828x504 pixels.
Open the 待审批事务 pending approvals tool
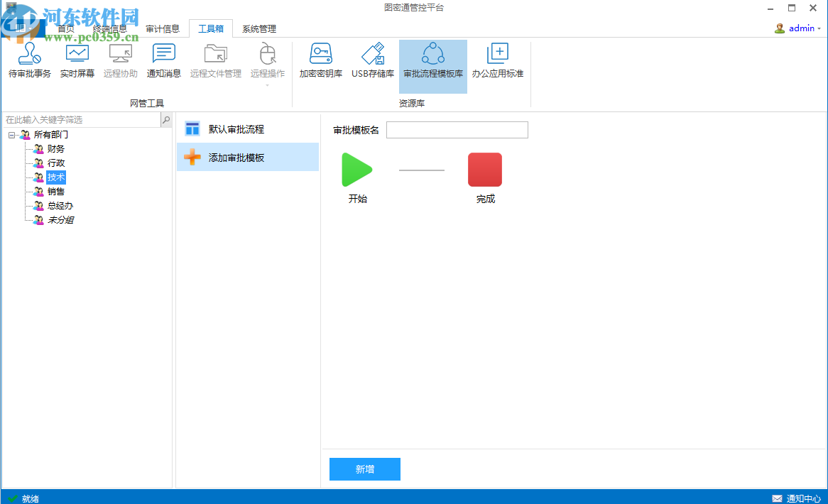point(29,60)
